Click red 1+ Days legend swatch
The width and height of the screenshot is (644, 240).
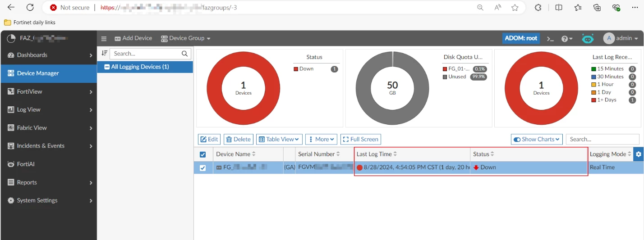pos(593,100)
